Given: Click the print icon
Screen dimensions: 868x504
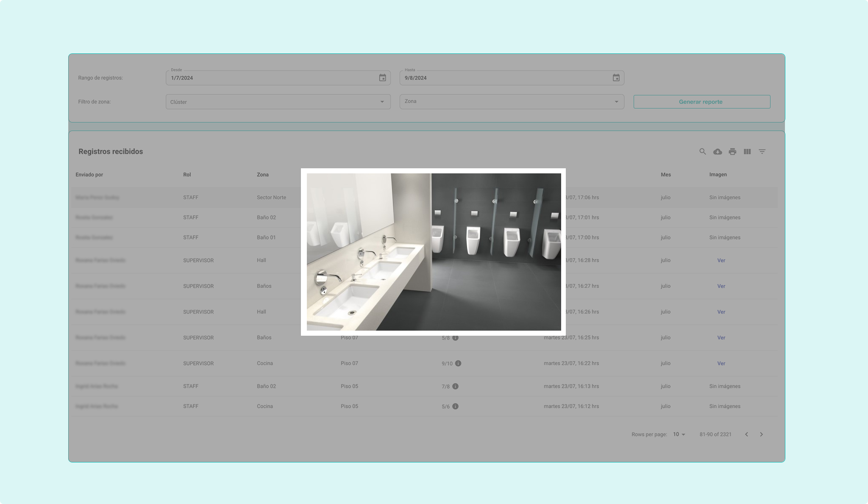Looking at the screenshot, I should pyautogui.click(x=732, y=152).
